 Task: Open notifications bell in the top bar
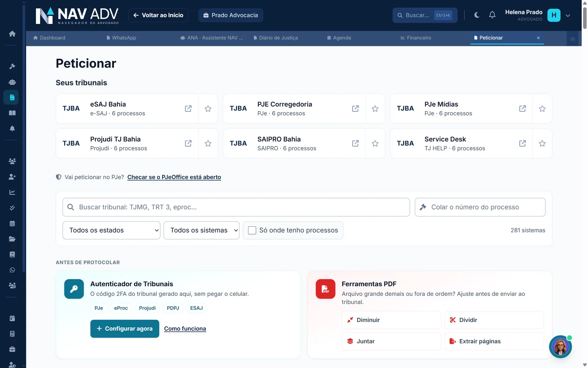tap(492, 15)
